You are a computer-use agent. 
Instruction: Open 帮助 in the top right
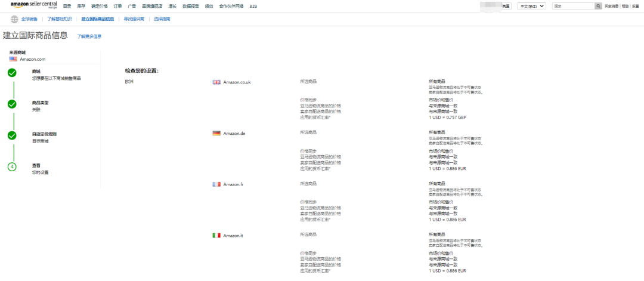625,6
